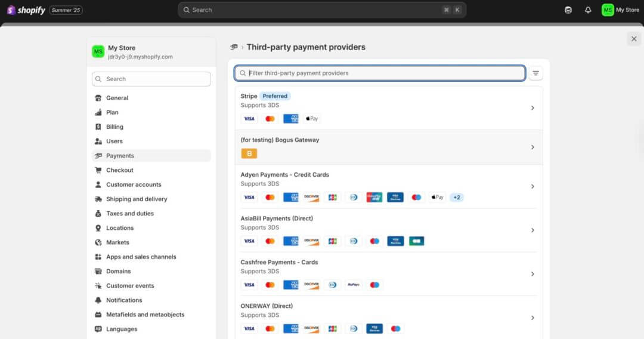644x339 pixels.
Task: Click the jdr3y0-j9.myshopify.com domain text
Action: (141, 57)
